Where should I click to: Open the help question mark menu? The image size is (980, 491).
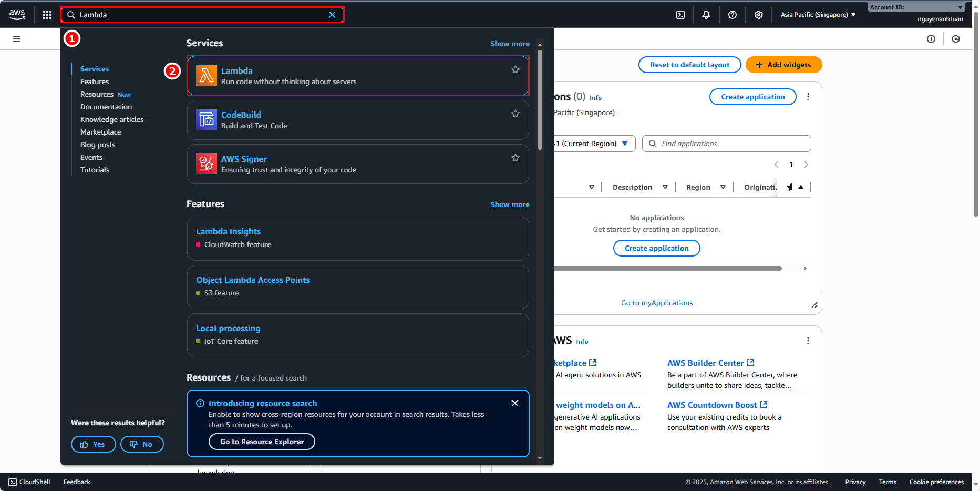[x=733, y=15]
